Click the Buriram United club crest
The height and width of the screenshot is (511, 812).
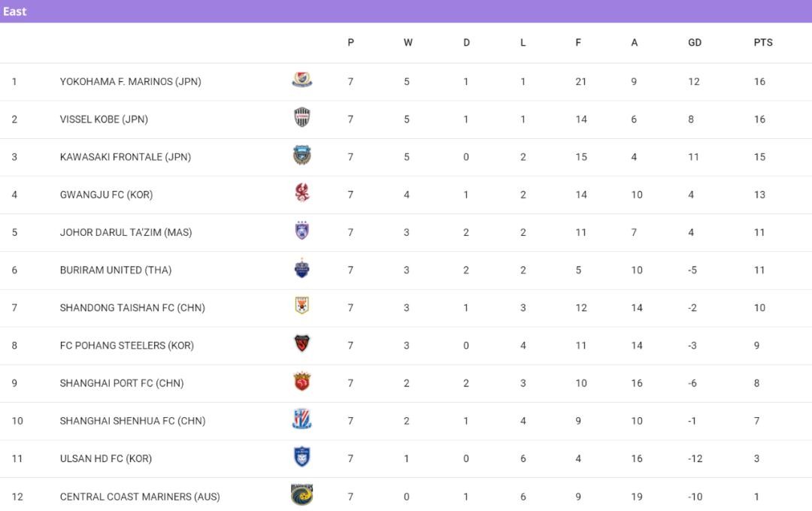tap(302, 269)
